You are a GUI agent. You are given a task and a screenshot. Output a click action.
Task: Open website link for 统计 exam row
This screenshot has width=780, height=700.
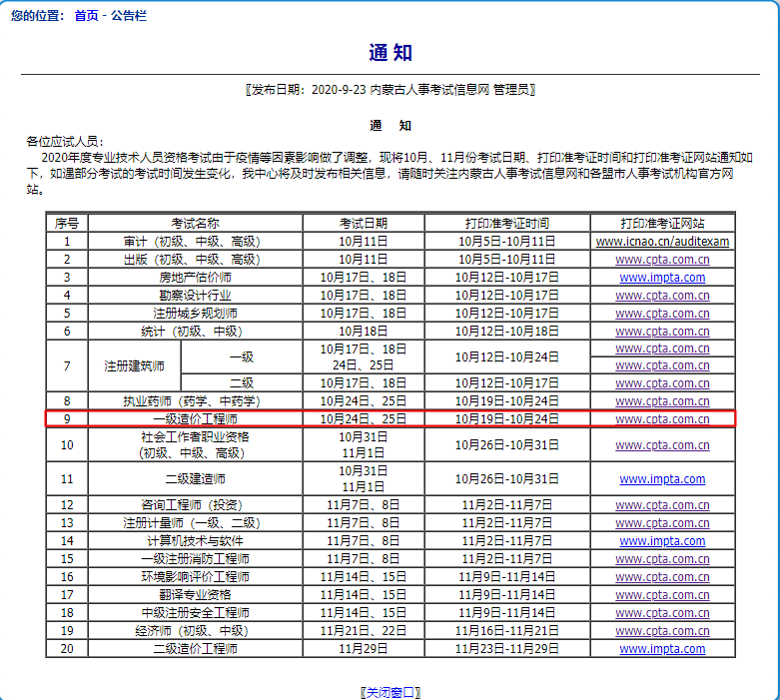[x=662, y=331]
